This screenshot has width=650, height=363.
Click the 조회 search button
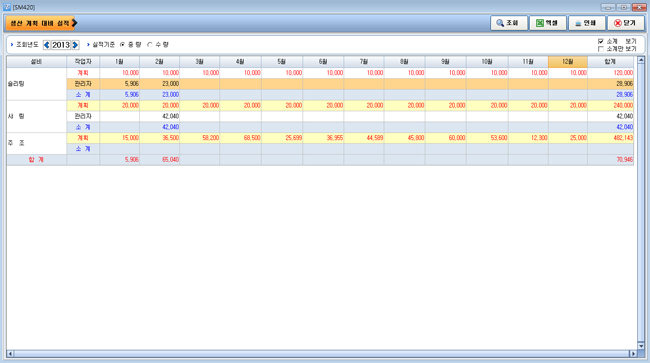tap(509, 23)
